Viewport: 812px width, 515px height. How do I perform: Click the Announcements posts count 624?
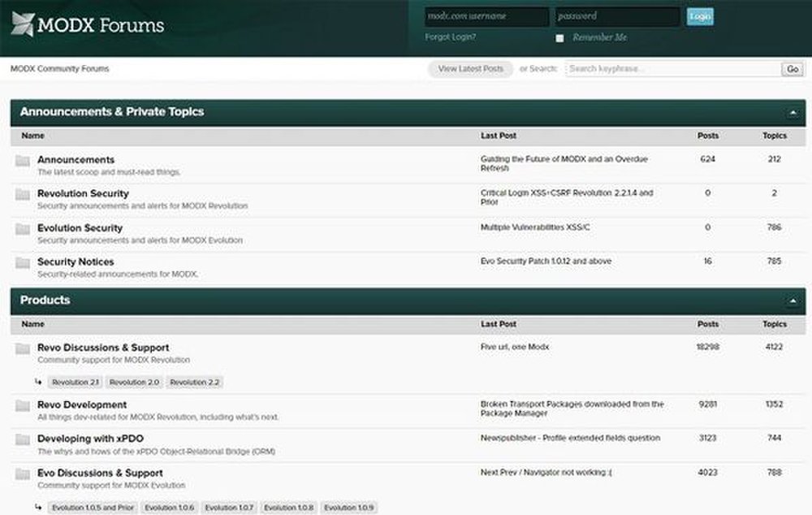point(707,159)
